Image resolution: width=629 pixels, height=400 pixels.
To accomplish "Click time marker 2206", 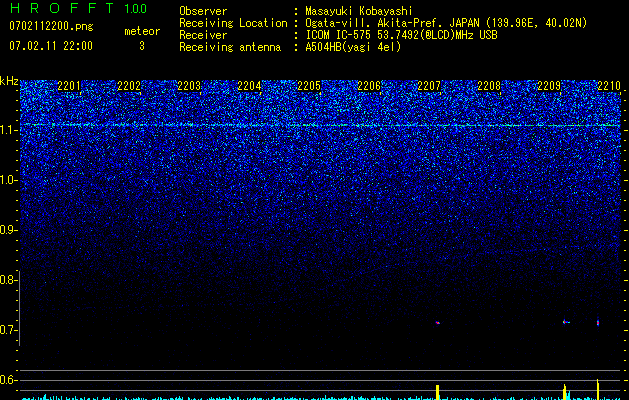I will click(x=369, y=86).
